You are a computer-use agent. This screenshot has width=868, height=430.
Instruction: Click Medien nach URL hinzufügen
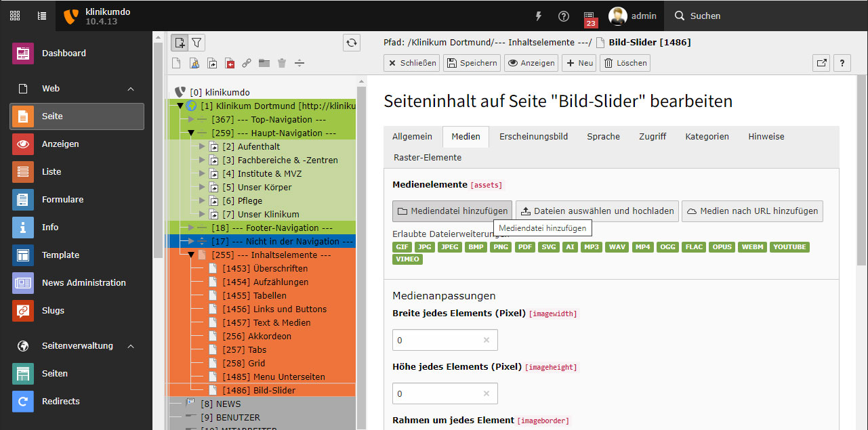click(x=752, y=211)
